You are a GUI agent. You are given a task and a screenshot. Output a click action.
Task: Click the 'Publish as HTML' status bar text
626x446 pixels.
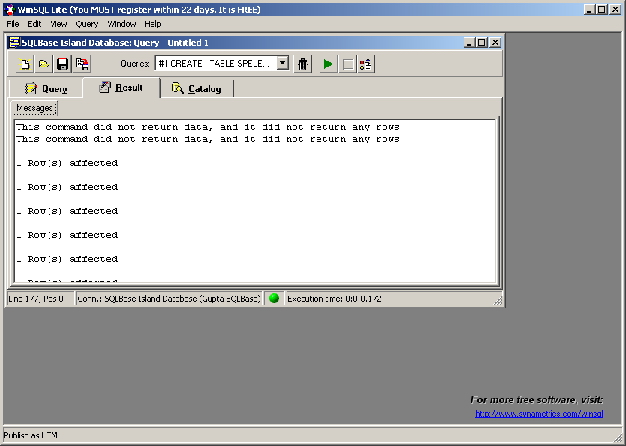pos(30,435)
